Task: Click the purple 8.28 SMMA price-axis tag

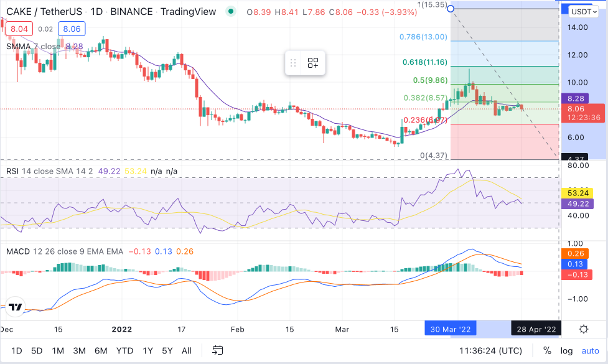Action: pyautogui.click(x=576, y=98)
